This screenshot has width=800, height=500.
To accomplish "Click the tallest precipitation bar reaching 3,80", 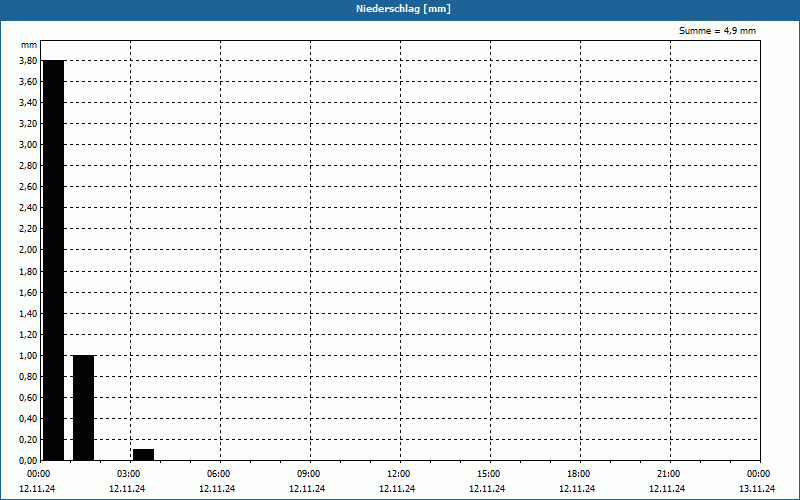I will click(x=54, y=260).
